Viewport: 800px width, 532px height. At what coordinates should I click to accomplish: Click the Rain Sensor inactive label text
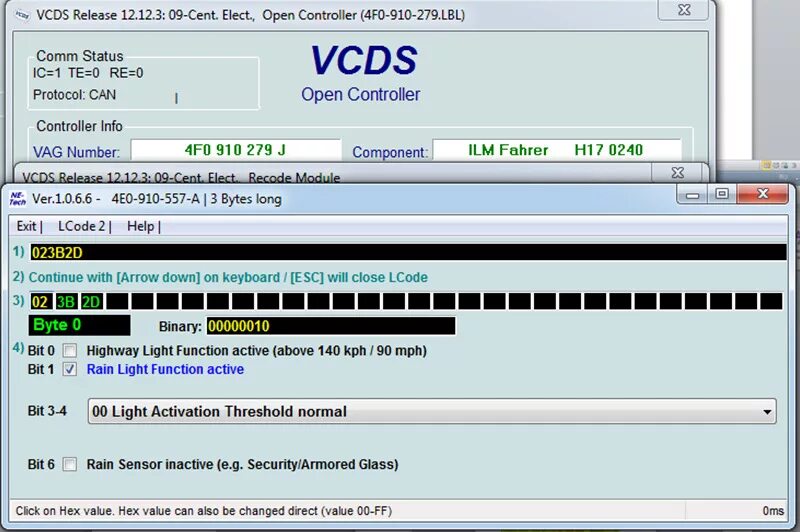(242, 464)
